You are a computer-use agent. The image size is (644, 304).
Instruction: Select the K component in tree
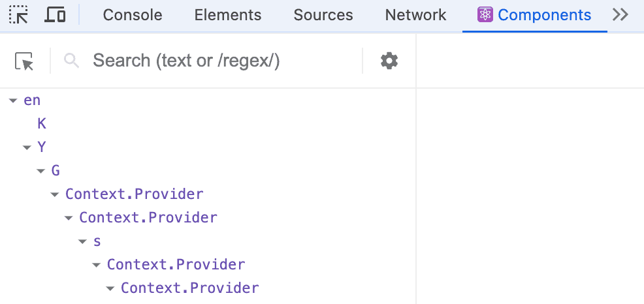[42, 123]
